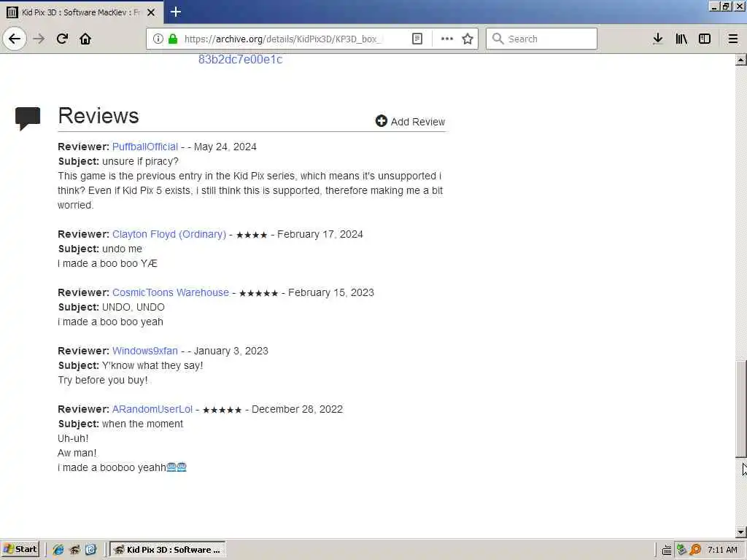Open the library icon in toolbar
The height and width of the screenshot is (560, 747).
(681, 39)
